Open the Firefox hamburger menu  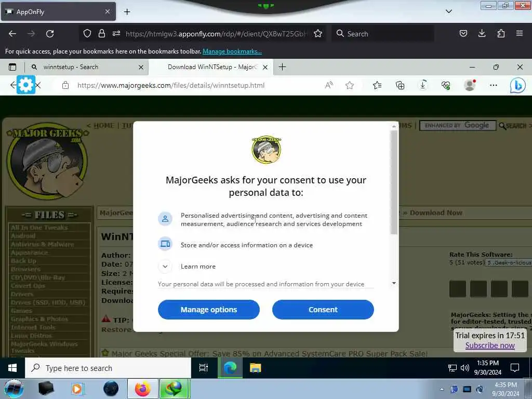pyautogui.click(x=519, y=33)
